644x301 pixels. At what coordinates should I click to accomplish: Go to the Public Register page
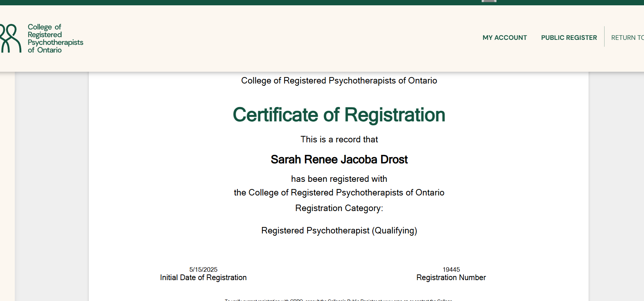[569, 38]
